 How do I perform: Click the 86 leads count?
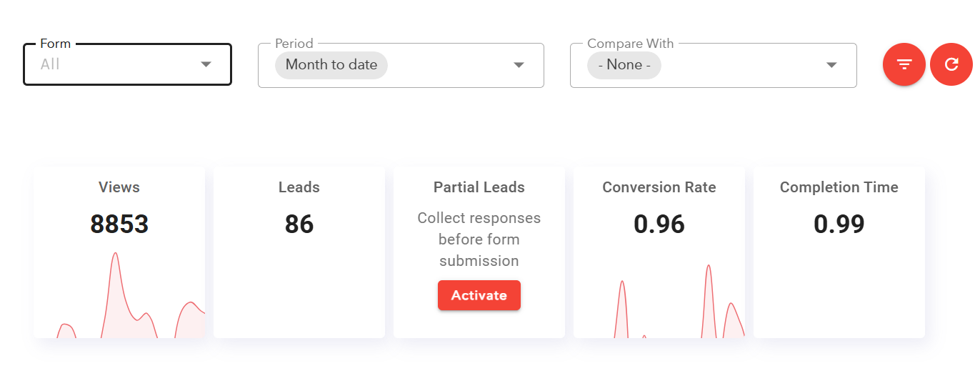tap(299, 224)
